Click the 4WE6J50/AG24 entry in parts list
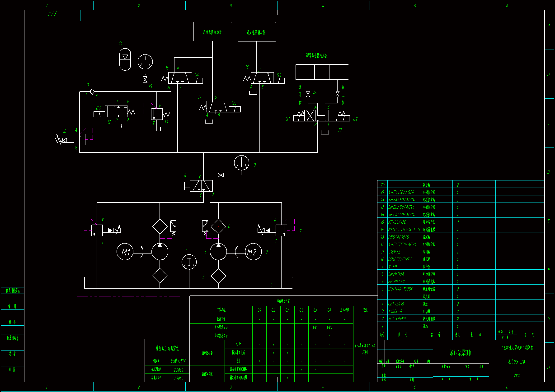This screenshot has height=392, width=555. pyautogui.click(x=401, y=193)
